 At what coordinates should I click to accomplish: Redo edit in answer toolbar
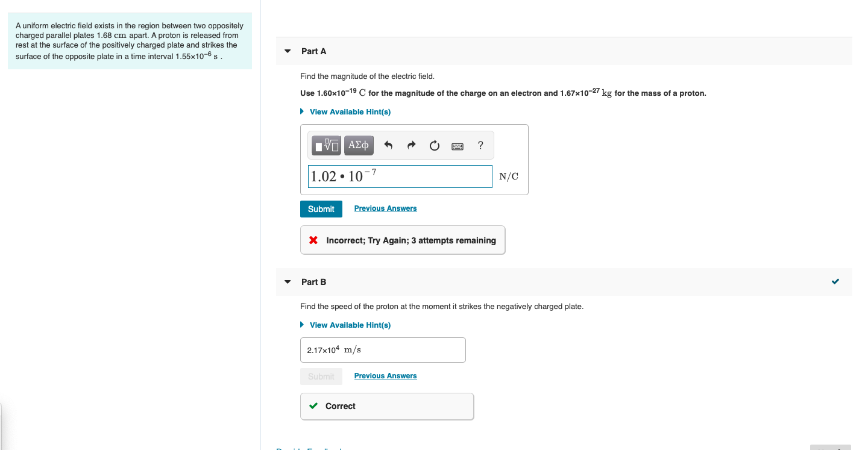point(411,145)
